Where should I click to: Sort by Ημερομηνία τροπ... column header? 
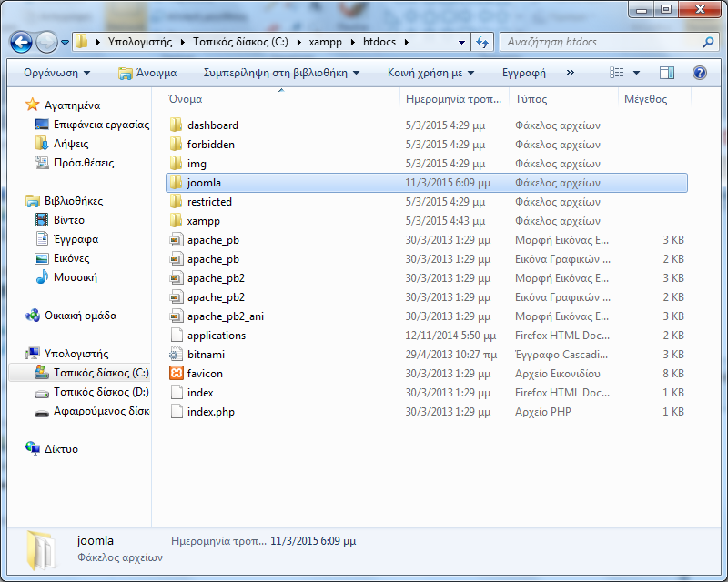pos(453,99)
